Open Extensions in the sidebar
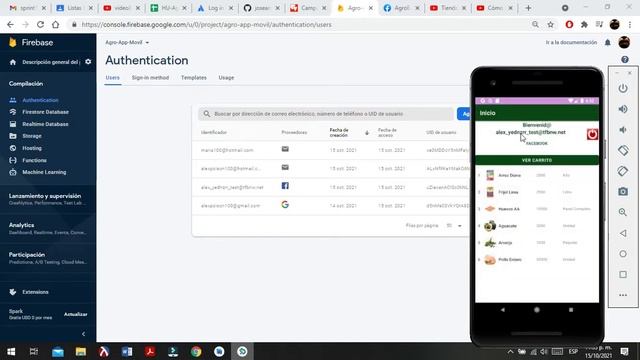Image resolution: width=640 pixels, height=360 pixels. click(x=35, y=292)
